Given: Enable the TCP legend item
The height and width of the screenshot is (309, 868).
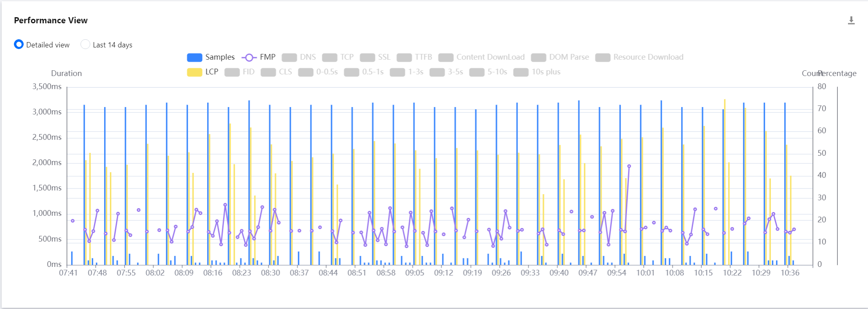Looking at the screenshot, I should [x=338, y=57].
